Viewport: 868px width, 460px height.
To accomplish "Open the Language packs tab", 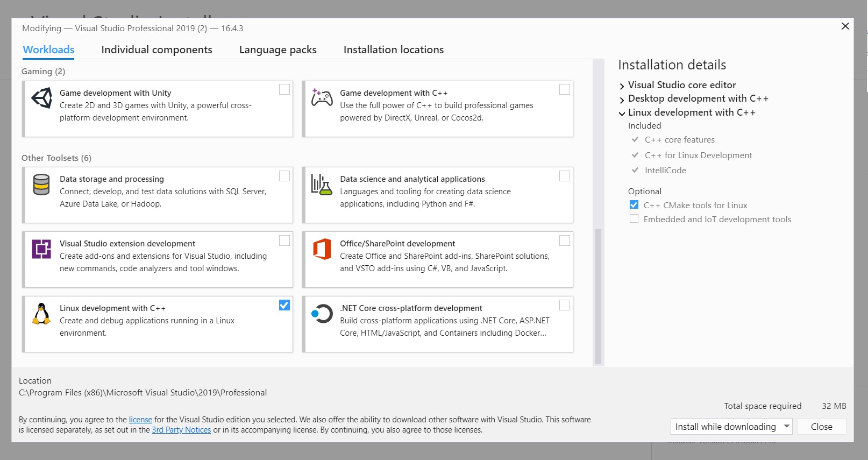I will (278, 49).
